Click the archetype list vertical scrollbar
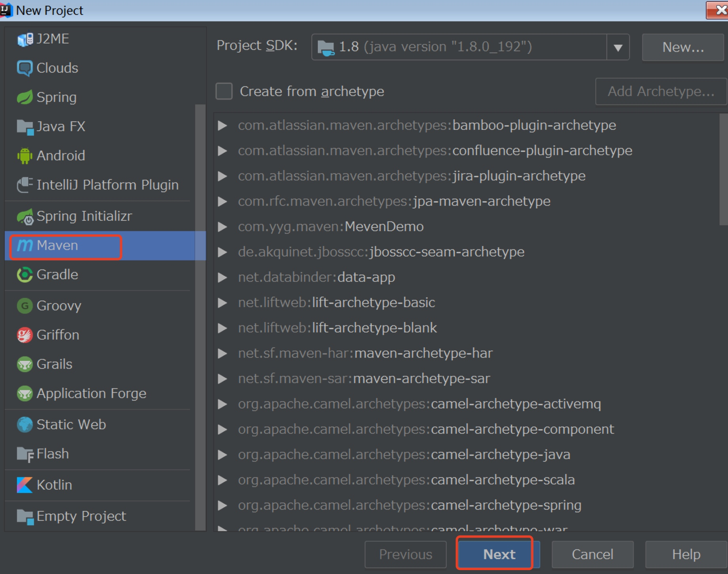The image size is (728, 574). tap(723, 170)
